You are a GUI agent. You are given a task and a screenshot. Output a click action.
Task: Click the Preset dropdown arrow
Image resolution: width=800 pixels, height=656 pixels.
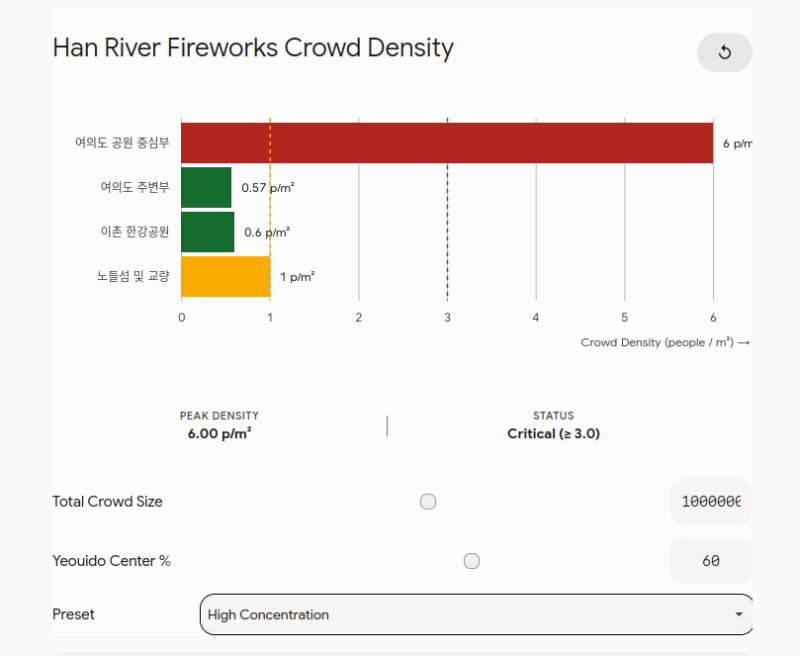pos(739,614)
